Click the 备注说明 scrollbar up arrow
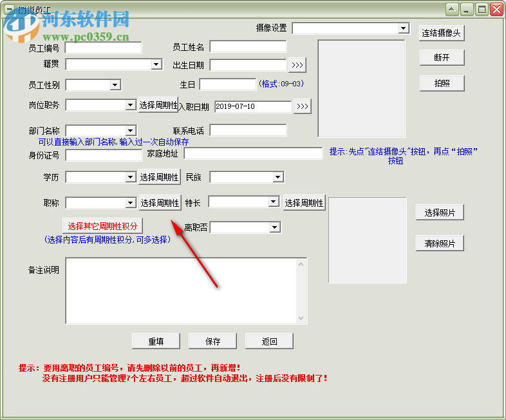The height and width of the screenshot is (420, 506). click(x=301, y=264)
